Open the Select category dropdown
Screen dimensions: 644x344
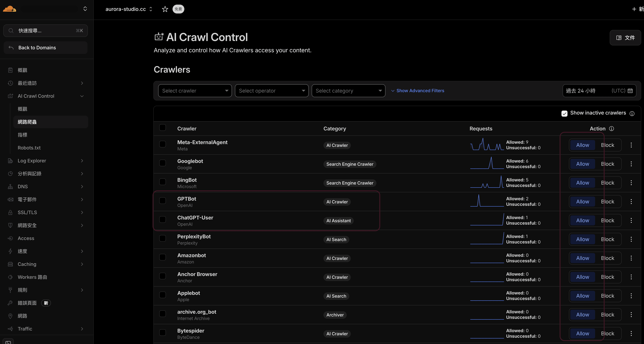pyautogui.click(x=348, y=91)
